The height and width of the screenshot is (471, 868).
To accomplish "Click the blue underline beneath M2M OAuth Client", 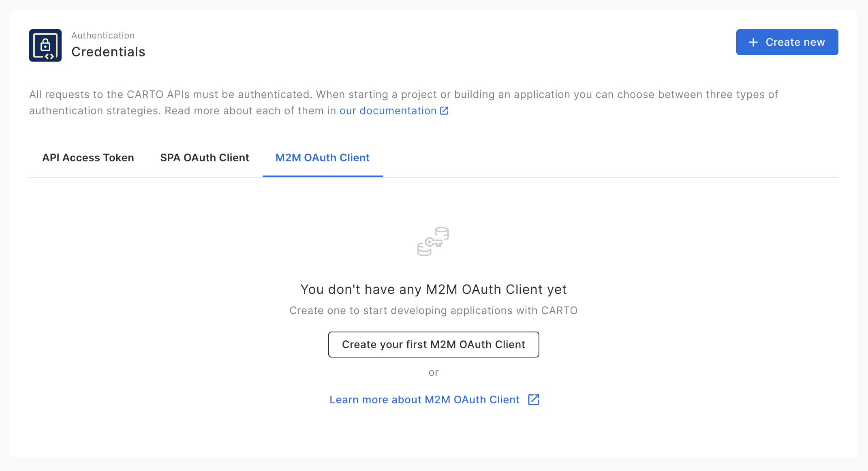I will [x=323, y=176].
